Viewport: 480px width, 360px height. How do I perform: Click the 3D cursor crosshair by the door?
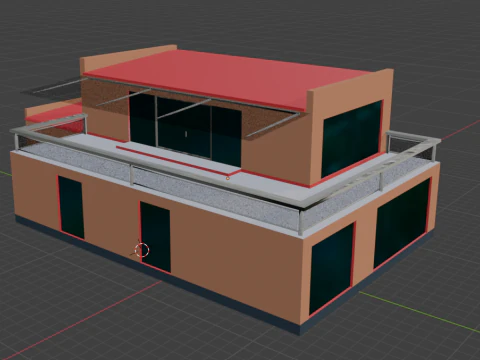[x=142, y=250]
